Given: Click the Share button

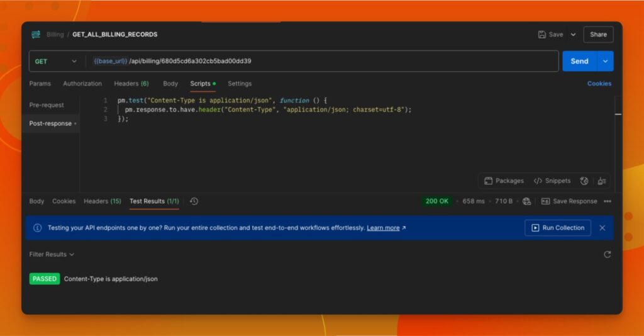Looking at the screenshot, I should pyautogui.click(x=599, y=35).
